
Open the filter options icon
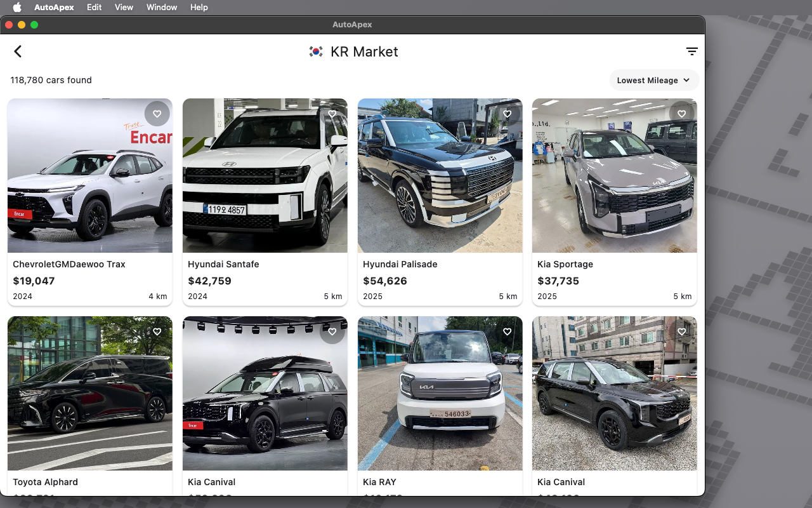[692, 51]
